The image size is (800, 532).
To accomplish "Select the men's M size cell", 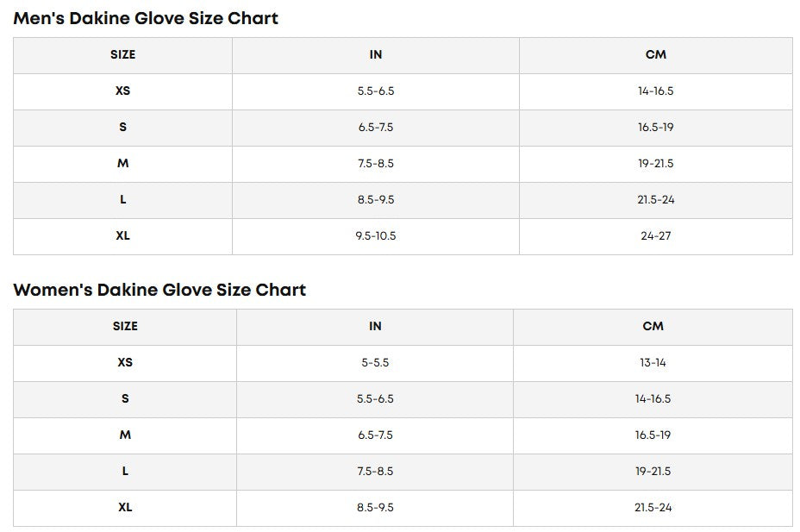I will click(x=122, y=163).
